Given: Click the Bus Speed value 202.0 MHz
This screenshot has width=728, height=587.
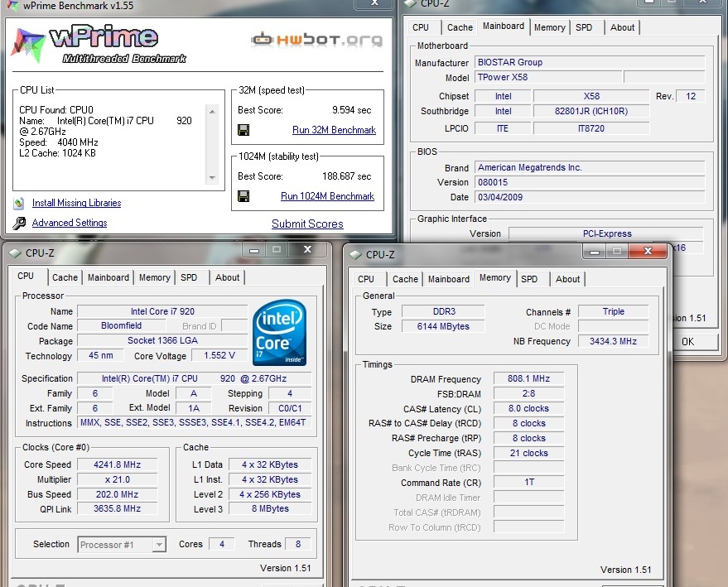Looking at the screenshot, I should [x=117, y=494].
